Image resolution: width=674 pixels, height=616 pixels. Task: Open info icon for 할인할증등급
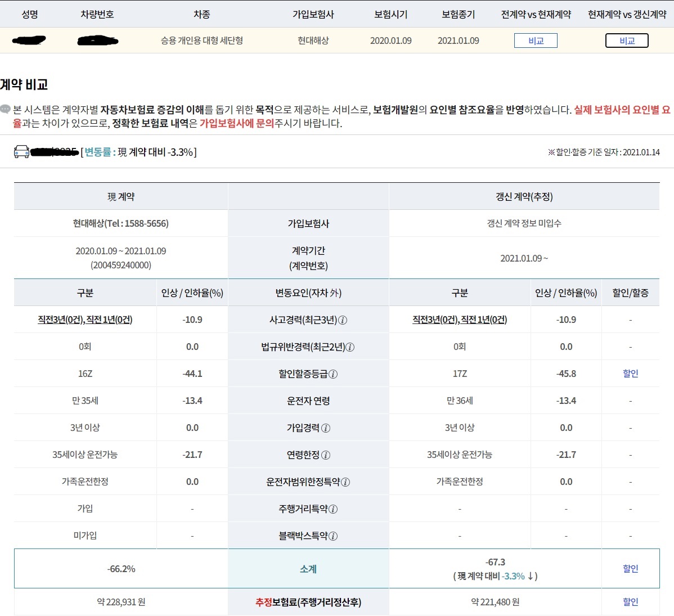tap(333, 374)
